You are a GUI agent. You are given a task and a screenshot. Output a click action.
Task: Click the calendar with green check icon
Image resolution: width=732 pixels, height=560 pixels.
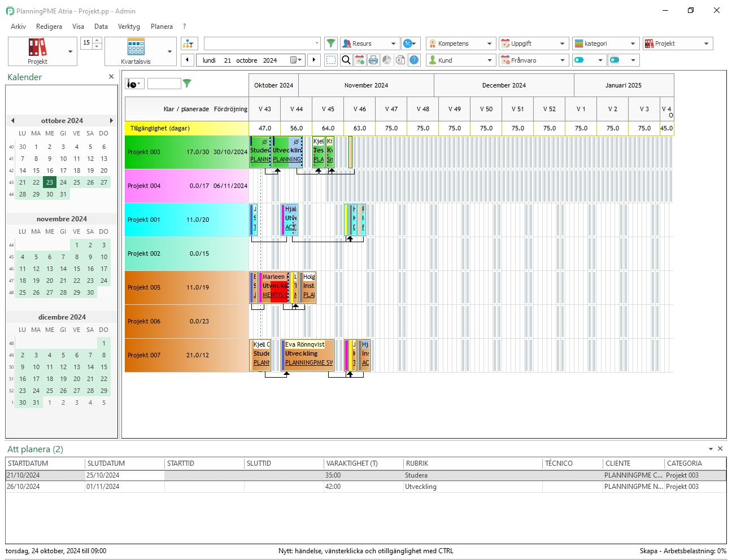pos(360,60)
